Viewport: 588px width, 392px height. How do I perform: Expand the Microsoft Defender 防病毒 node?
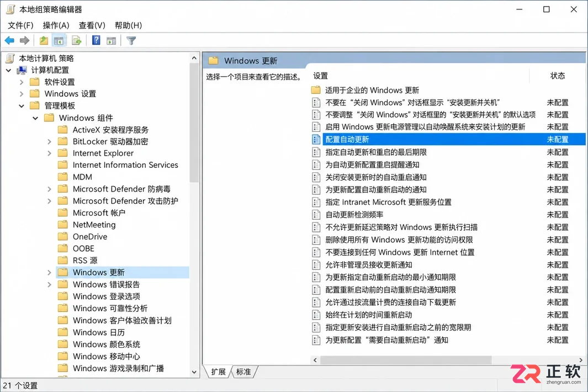pos(49,189)
